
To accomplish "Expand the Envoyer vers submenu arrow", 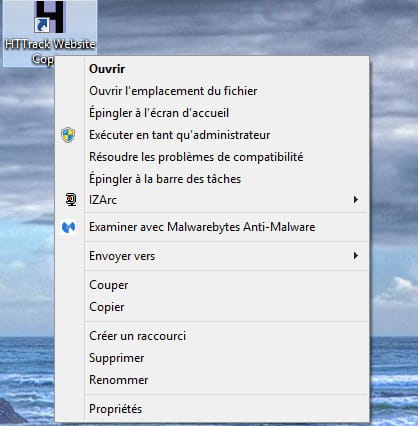I will (x=356, y=256).
